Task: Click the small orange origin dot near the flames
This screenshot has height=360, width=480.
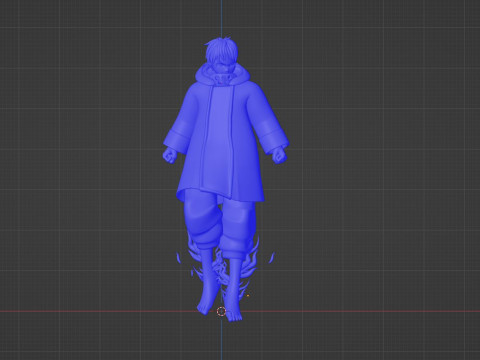Action: [x=248, y=295]
